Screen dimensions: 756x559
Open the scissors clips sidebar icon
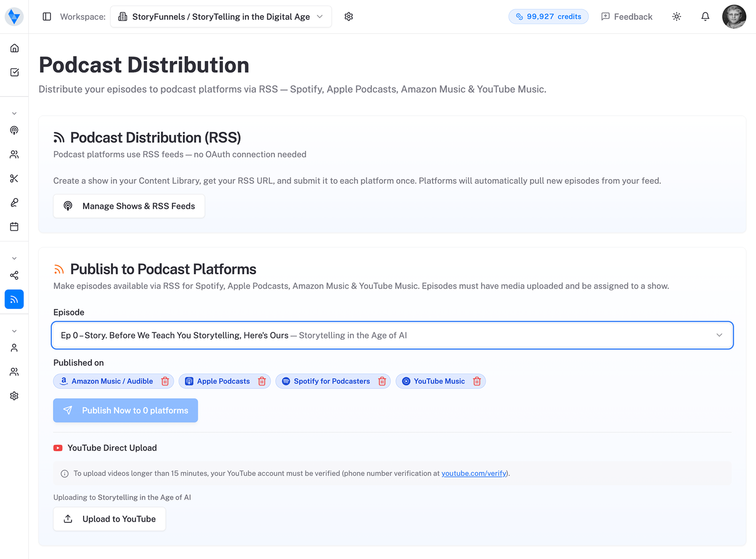[x=14, y=179]
